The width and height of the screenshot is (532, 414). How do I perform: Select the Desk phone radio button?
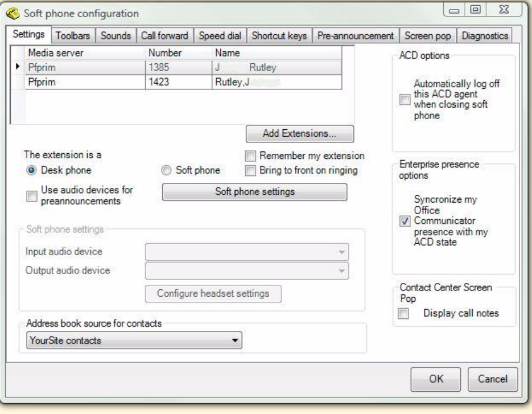31,170
